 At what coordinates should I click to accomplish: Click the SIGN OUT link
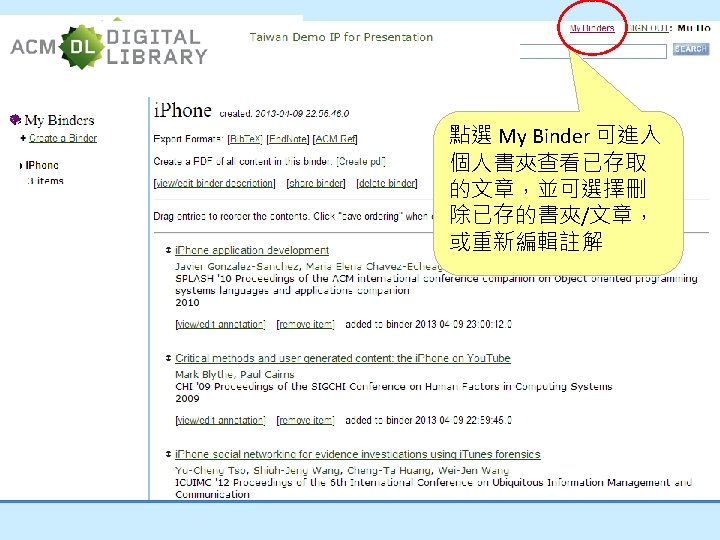(649, 28)
